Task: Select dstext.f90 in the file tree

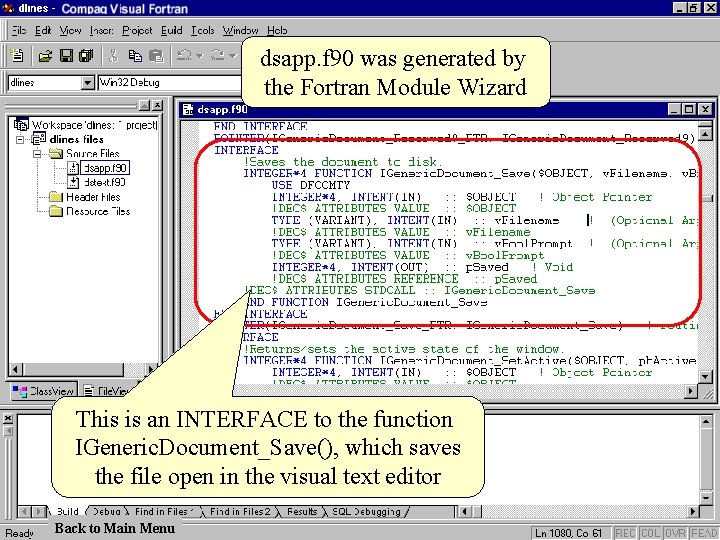Action: (x=105, y=182)
